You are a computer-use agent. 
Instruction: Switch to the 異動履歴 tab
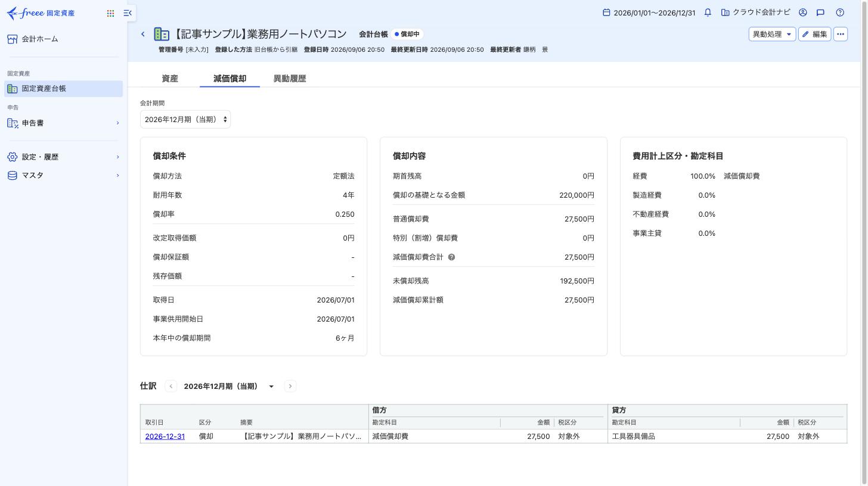pyautogui.click(x=290, y=79)
